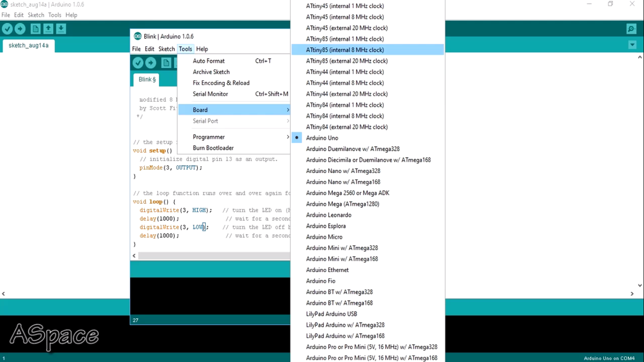Click Open sketch icon in sketch_aug14a window
The height and width of the screenshot is (362, 644).
tap(48, 29)
